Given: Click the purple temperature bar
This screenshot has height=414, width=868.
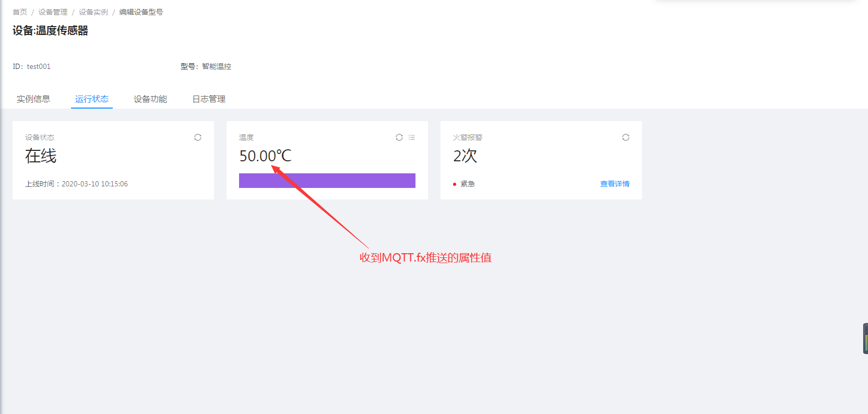Looking at the screenshot, I should pos(327,181).
